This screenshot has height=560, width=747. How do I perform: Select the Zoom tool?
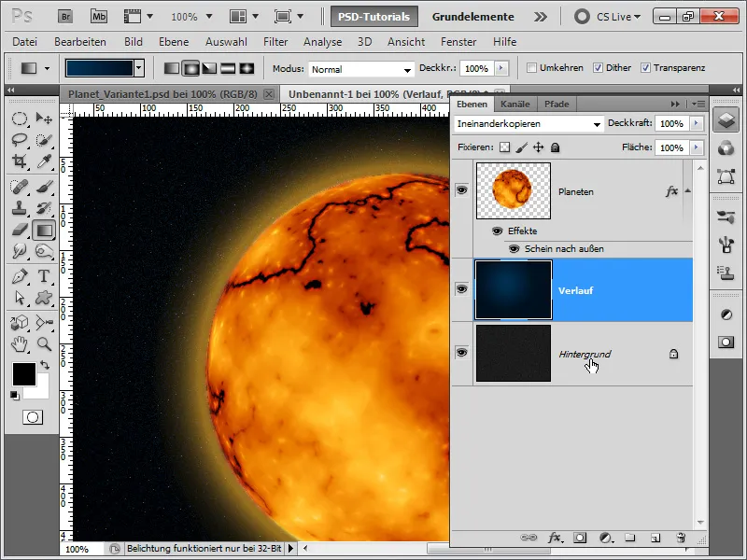[44, 343]
